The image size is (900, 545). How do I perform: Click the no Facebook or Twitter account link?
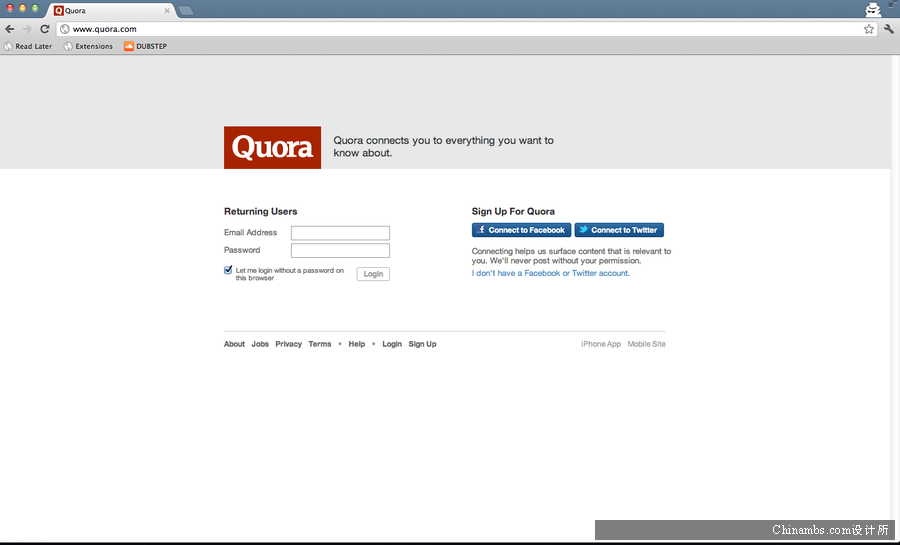click(x=550, y=273)
